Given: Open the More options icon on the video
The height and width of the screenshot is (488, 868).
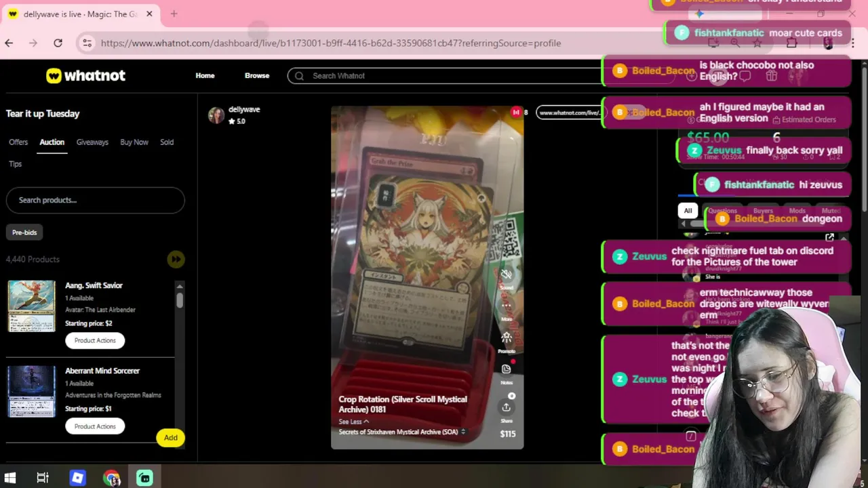Looking at the screenshot, I should pos(506,306).
